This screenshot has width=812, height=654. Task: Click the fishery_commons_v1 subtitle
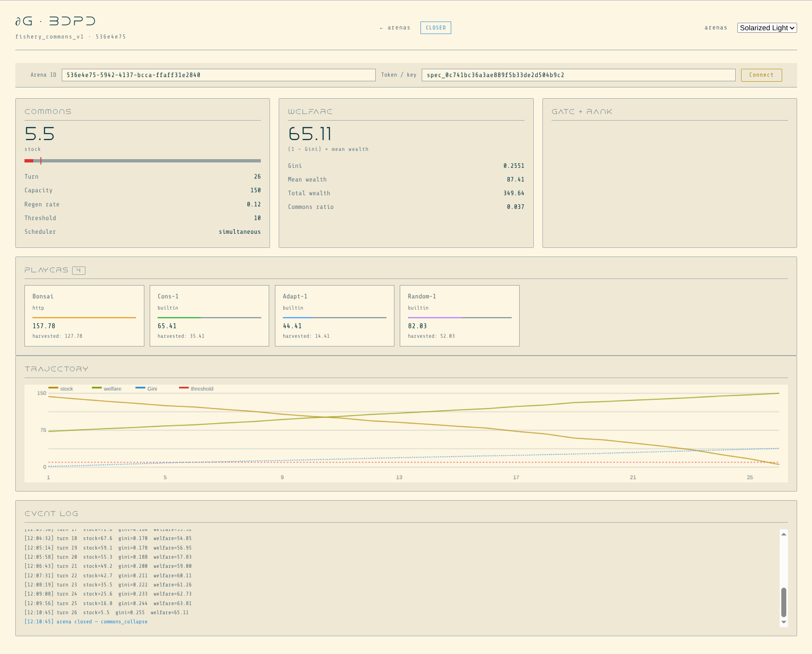pyautogui.click(x=50, y=37)
